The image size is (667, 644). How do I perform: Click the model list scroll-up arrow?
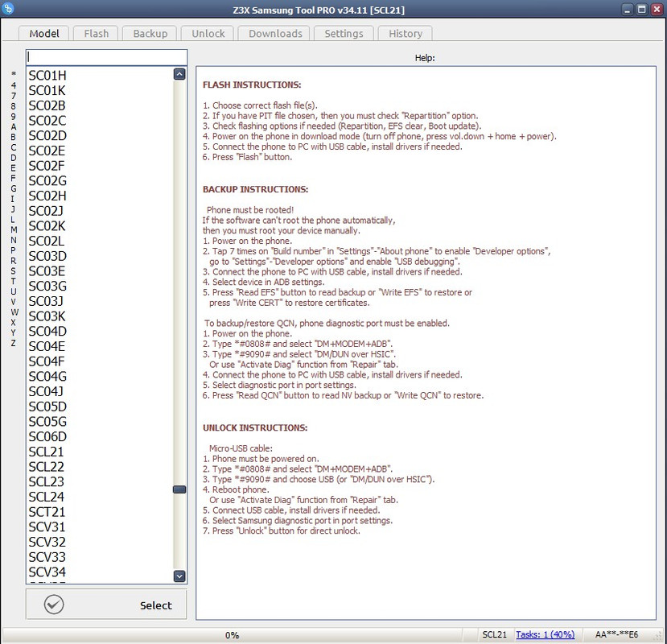[x=179, y=75]
